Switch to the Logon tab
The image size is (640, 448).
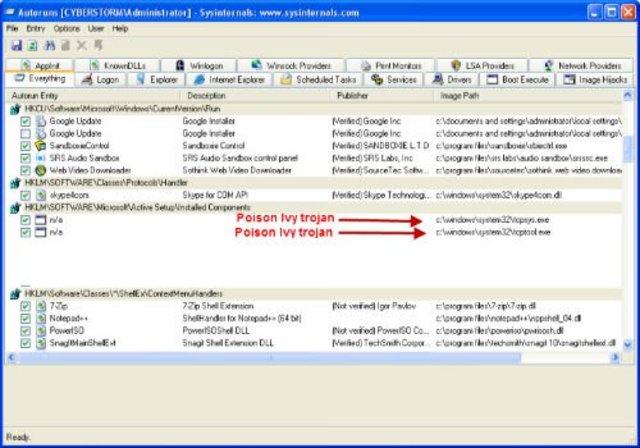point(101,80)
